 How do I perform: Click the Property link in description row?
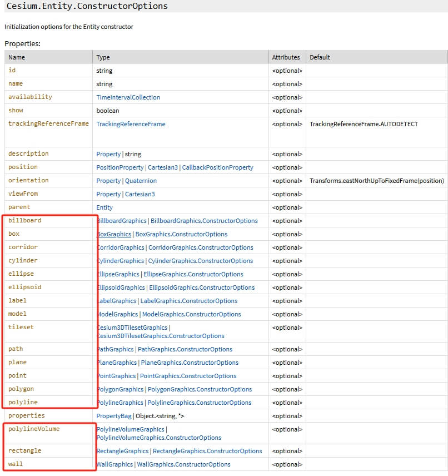pyautogui.click(x=108, y=154)
